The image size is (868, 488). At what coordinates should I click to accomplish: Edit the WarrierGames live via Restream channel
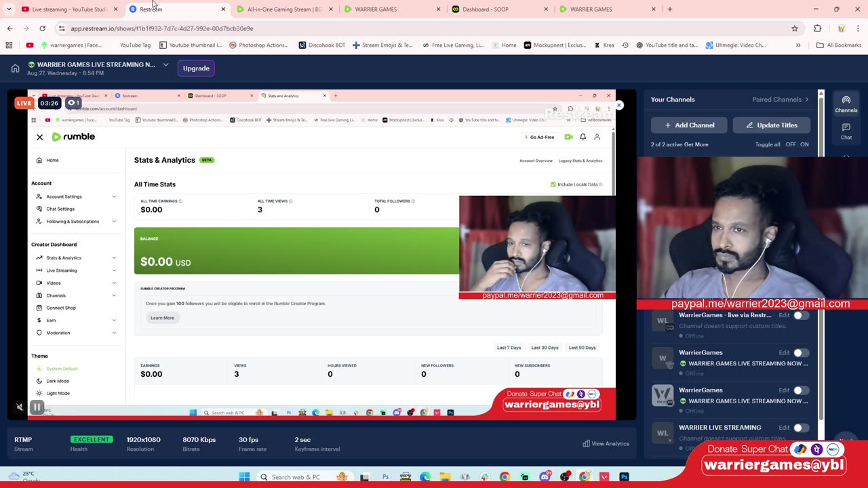click(784, 315)
